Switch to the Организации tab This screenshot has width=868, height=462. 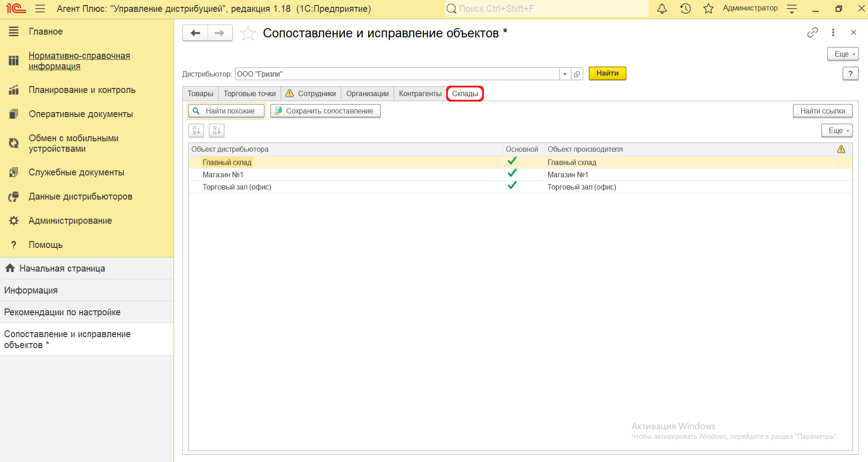coord(367,93)
